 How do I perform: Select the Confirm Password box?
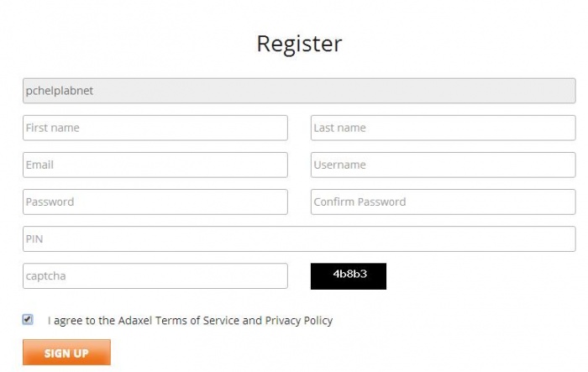(443, 202)
